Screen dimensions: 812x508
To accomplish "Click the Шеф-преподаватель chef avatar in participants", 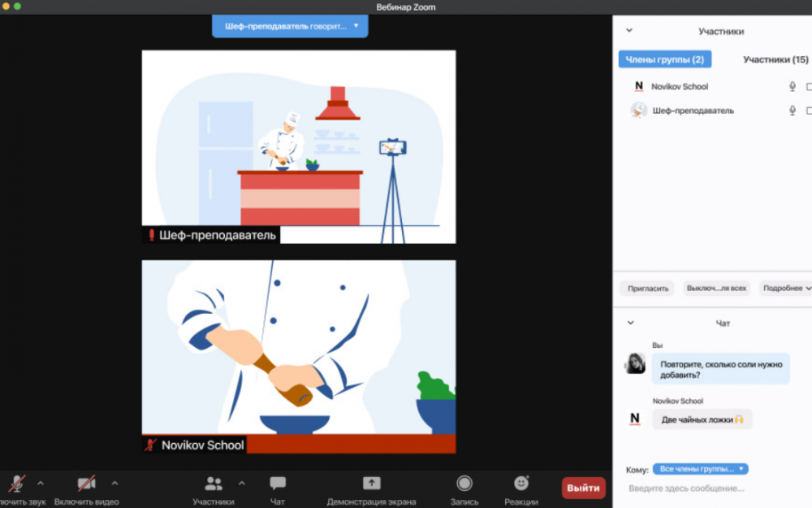I will [639, 111].
